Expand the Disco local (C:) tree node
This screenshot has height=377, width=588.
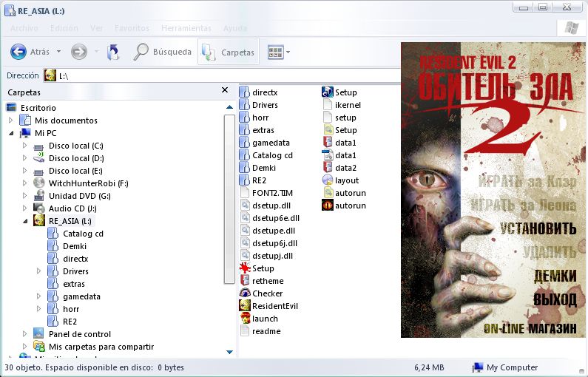(x=24, y=146)
